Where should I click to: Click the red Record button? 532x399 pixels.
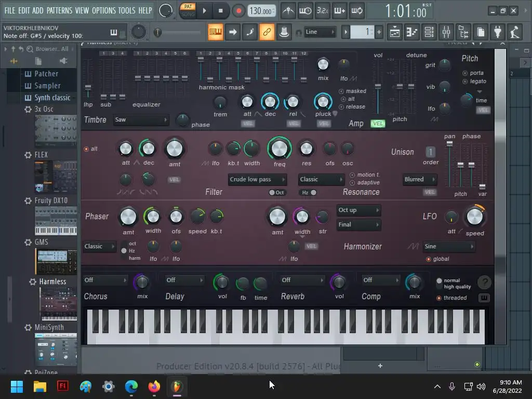point(238,11)
